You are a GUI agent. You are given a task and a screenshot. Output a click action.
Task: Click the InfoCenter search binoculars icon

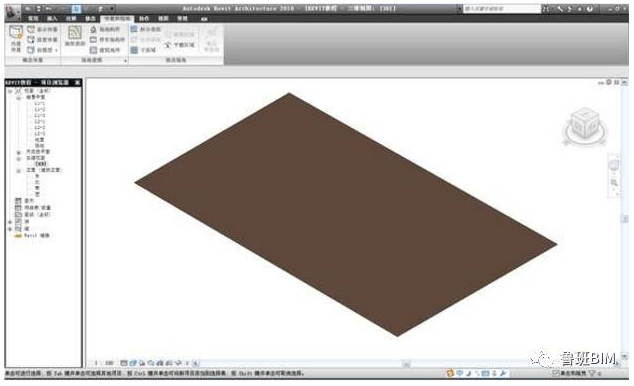pos(546,8)
